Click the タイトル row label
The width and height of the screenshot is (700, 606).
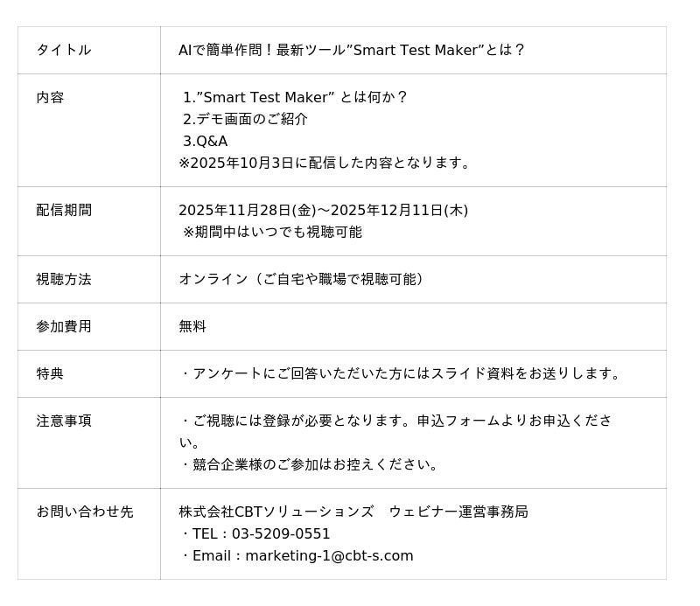(x=63, y=51)
